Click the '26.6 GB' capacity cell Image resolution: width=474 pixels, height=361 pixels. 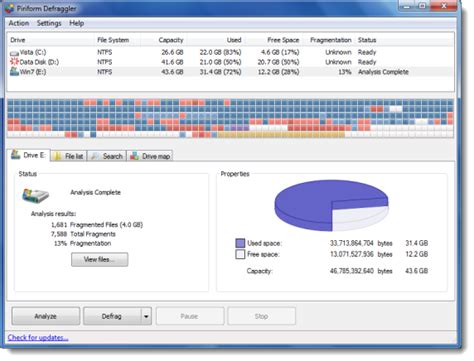(x=172, y=52)
